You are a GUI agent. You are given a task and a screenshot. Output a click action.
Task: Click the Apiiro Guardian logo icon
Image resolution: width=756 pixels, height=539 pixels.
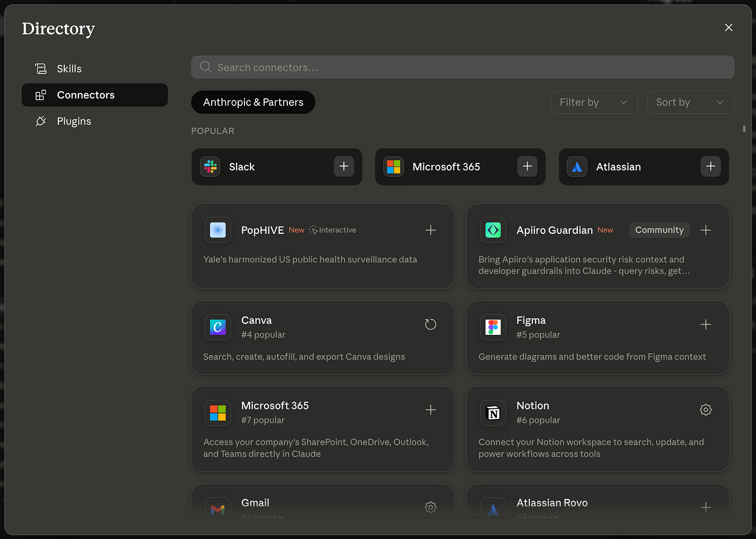pyautogui.click(x=493, y=230)
